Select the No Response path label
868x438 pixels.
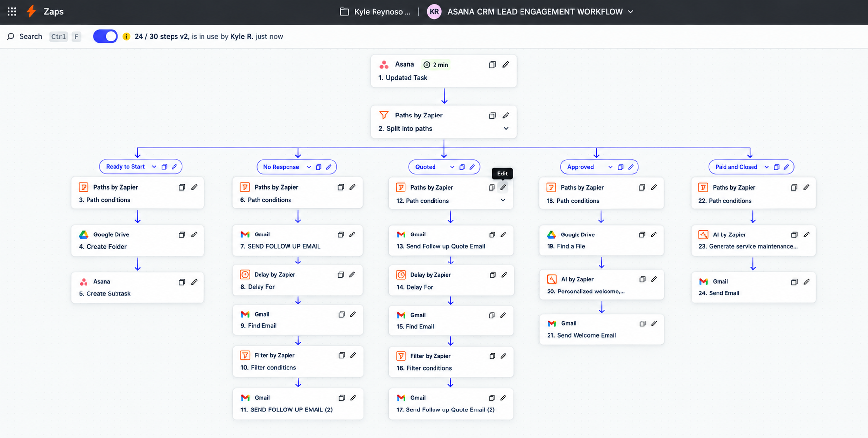coord(281,167)
